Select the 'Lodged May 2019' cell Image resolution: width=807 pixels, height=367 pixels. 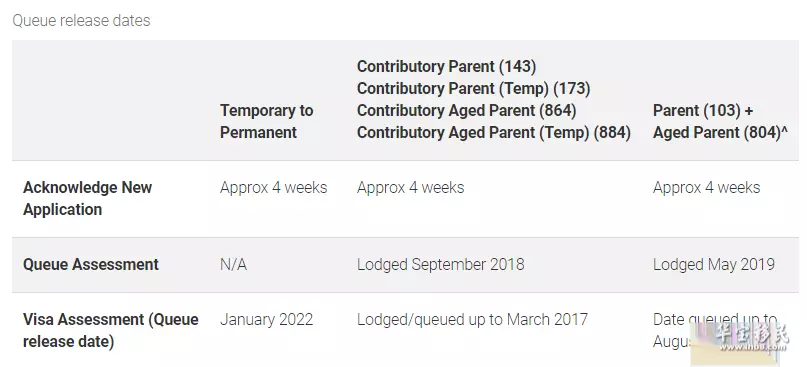(714, 265)
